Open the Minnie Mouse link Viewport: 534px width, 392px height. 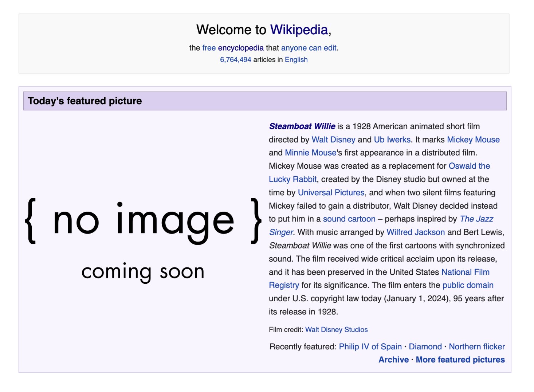point(310,153)
